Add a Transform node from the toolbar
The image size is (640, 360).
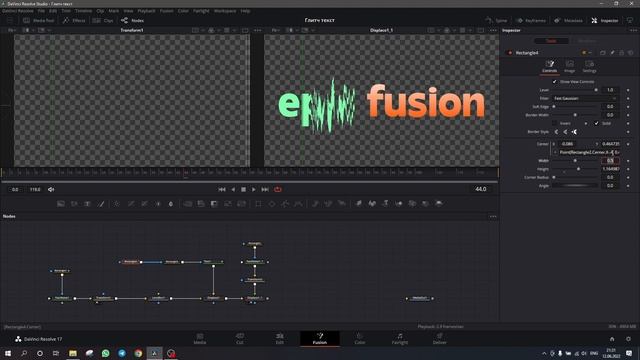pos(241,203)
